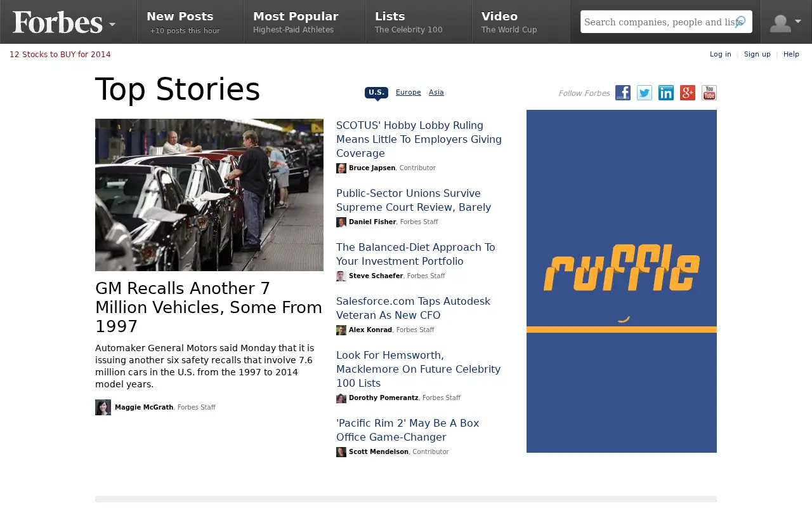The height and width of the screenshot is (508, 812).
Task: Open Forbes LinkedIn icon
Action: [666, 93]
